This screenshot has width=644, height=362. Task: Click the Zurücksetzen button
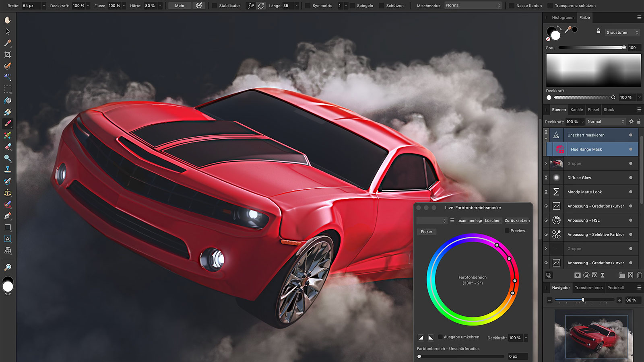[517, 220]
